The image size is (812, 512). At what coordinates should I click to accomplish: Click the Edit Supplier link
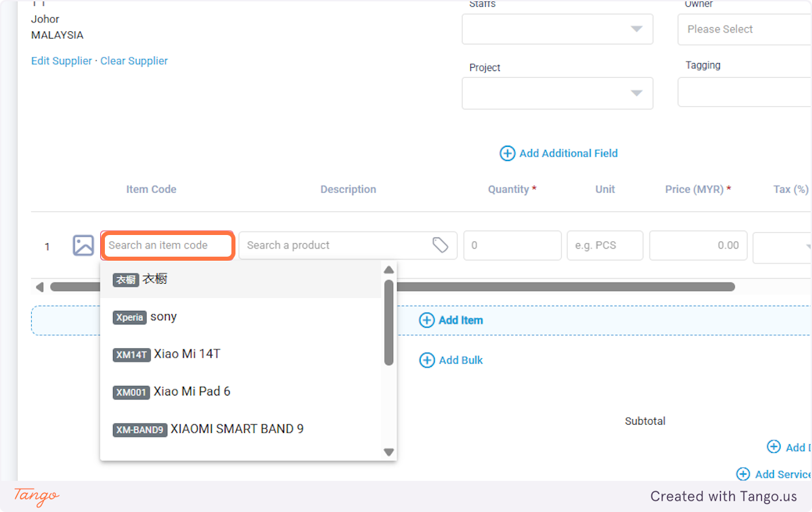tap(62, 61)
